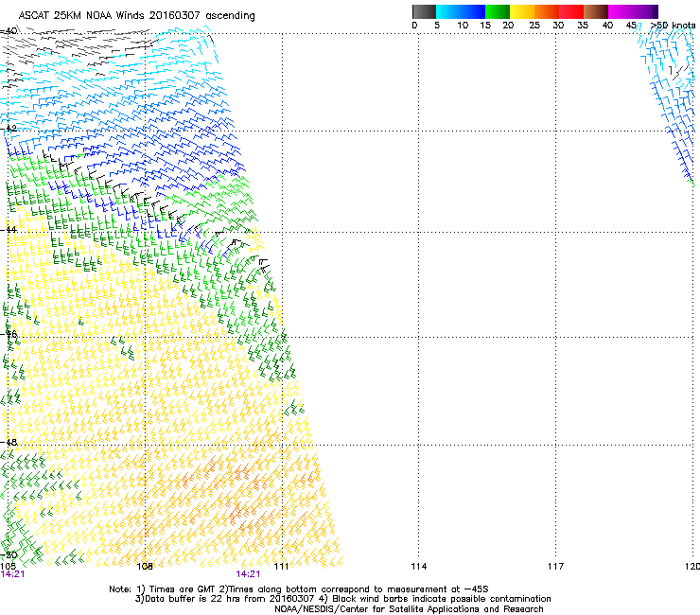Click the 114 longitude axis label
Image resolution: width=700 pixels, height=615 pixels.
[x=419, y=567]
